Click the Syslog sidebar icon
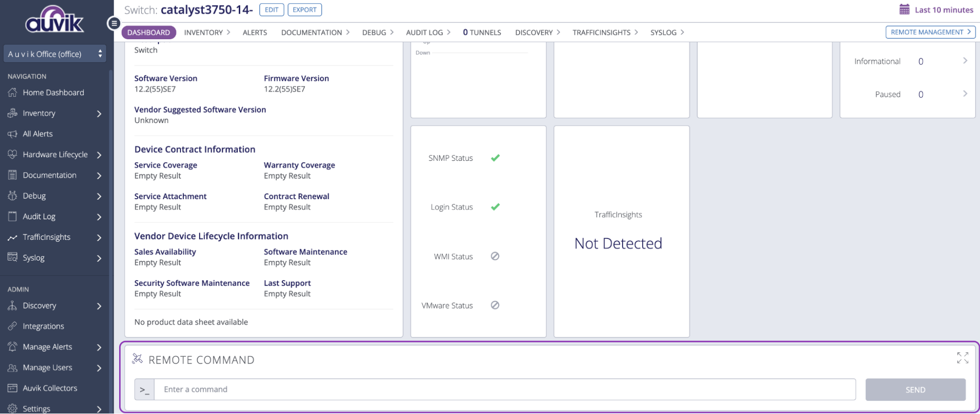 pyautogui.click(x=13, y=257)
